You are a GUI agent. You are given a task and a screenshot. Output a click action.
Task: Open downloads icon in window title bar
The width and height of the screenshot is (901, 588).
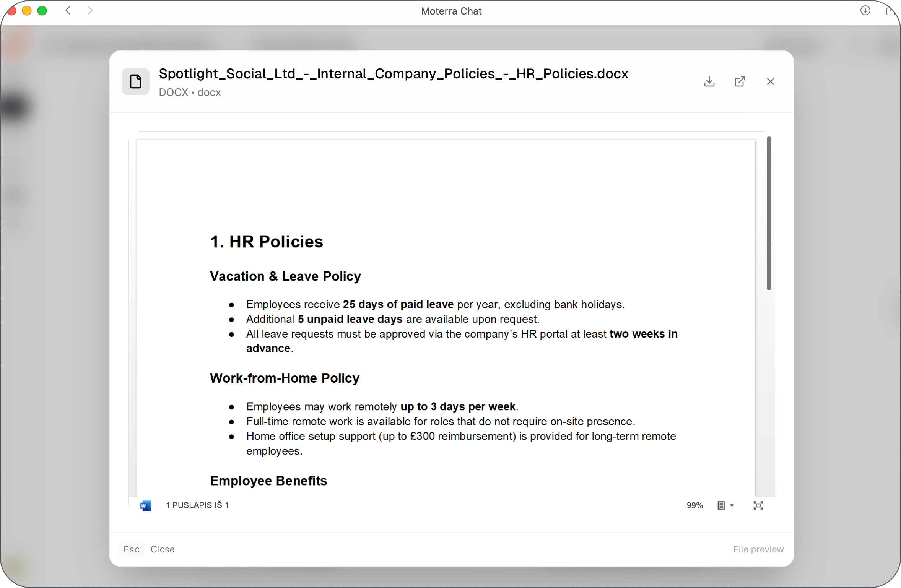(x=865, y=11)
